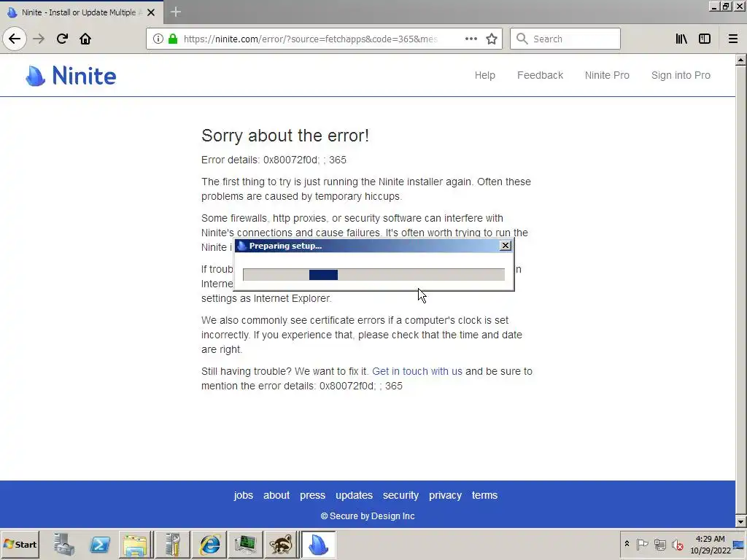Close the Ninite browser tab

[x=151, y=12]
